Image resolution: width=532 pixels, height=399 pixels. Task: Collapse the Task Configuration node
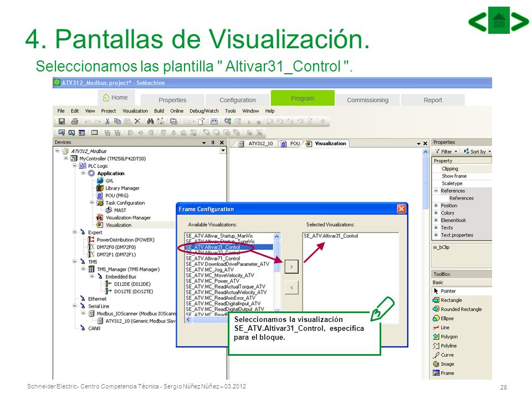point(91,203)
